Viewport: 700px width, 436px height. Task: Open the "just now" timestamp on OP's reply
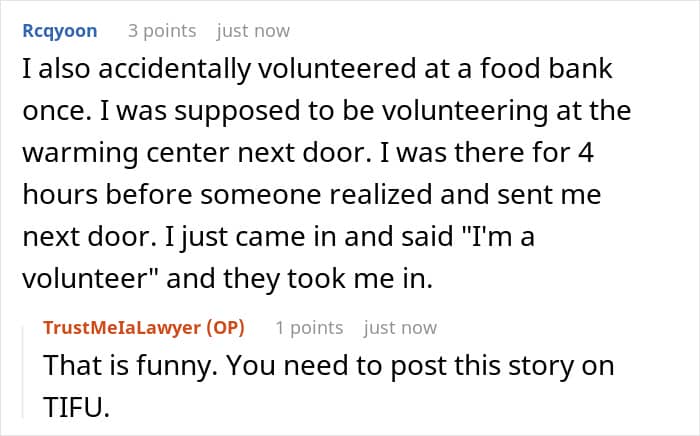[400, 328]
